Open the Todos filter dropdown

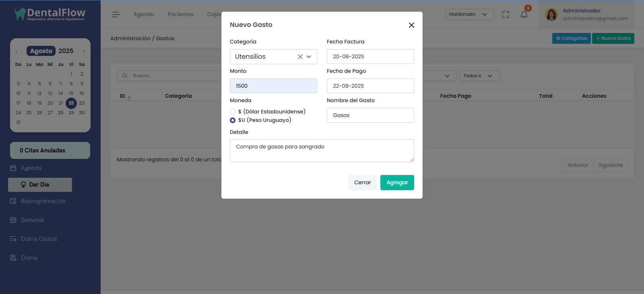tap(479, 76)
